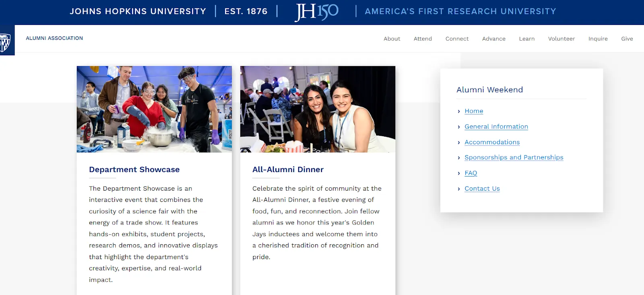Click the chevron beside Home
Viewport: 644px width, 295px height.
point(459,112)
